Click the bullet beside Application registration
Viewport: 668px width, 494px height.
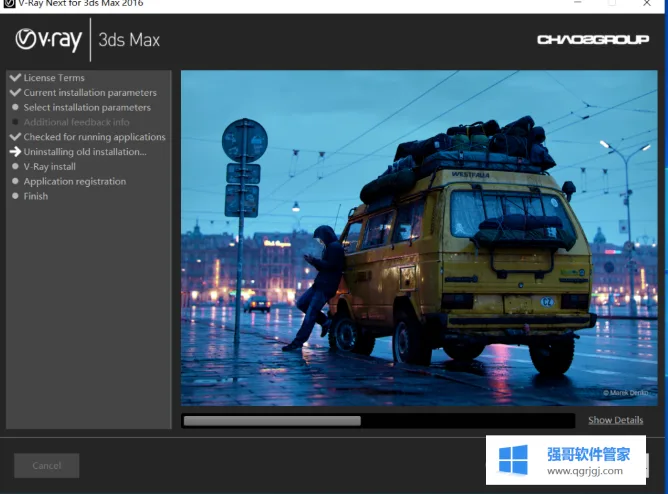coord(15,181)
